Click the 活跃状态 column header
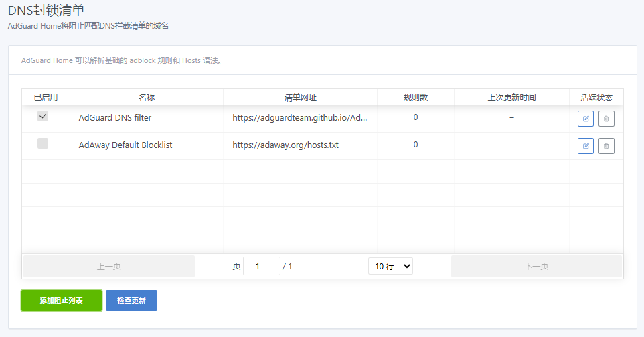Viewport: 644px width, 337px height. (x=596, y=97)
